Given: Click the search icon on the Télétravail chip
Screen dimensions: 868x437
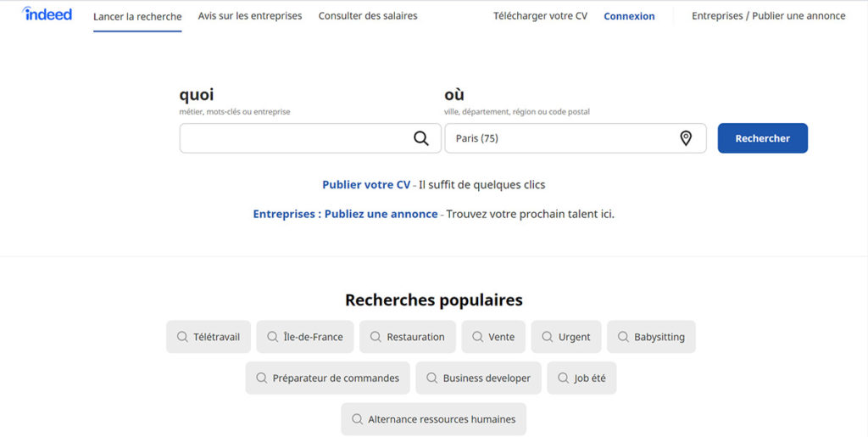Looking at the screenshot, I should pos(182,337).
